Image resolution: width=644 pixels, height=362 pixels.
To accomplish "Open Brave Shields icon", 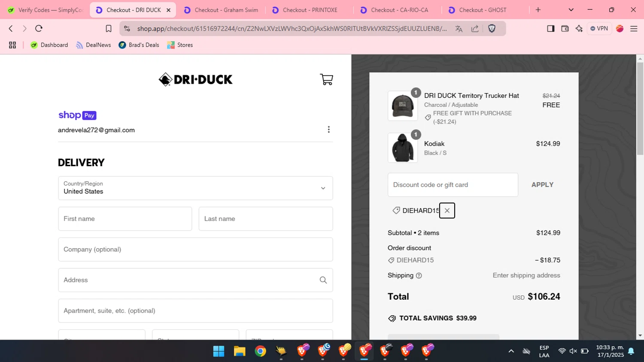I will 492,28.
